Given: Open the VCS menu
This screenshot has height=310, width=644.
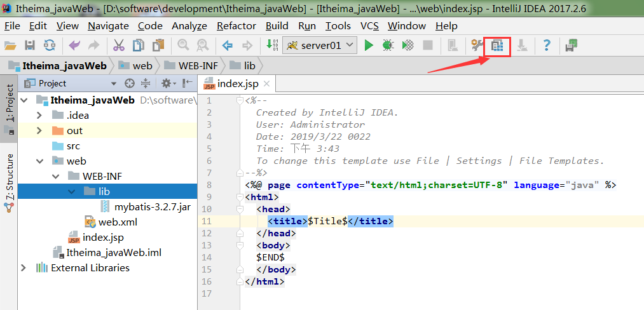Looking at the screenshot, I should tap(369, 26).
